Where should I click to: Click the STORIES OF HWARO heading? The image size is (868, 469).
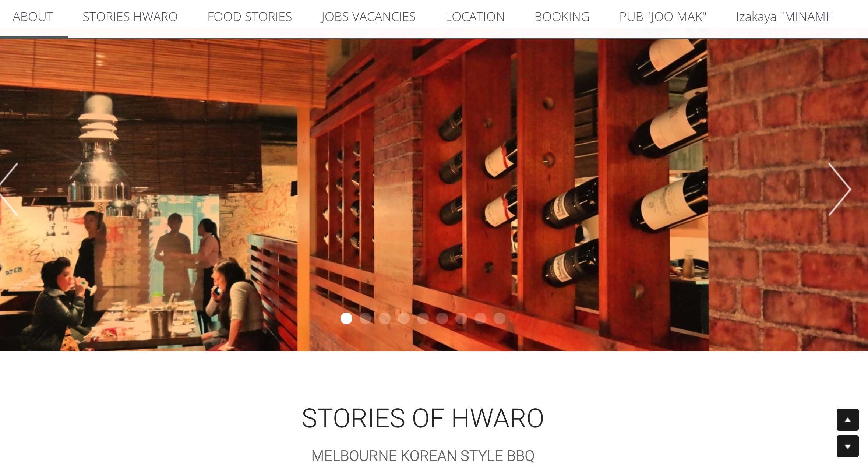(x=423, y=419)
